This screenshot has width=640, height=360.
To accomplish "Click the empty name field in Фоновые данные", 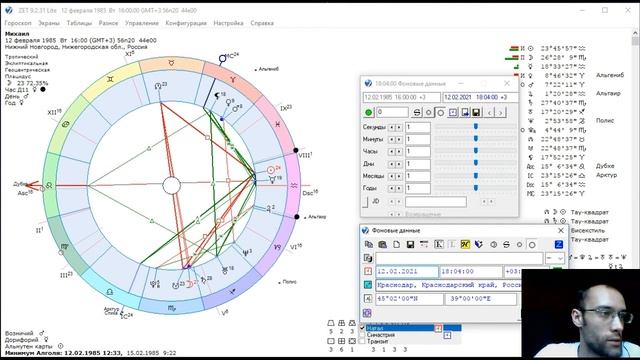I will point(459,258).
